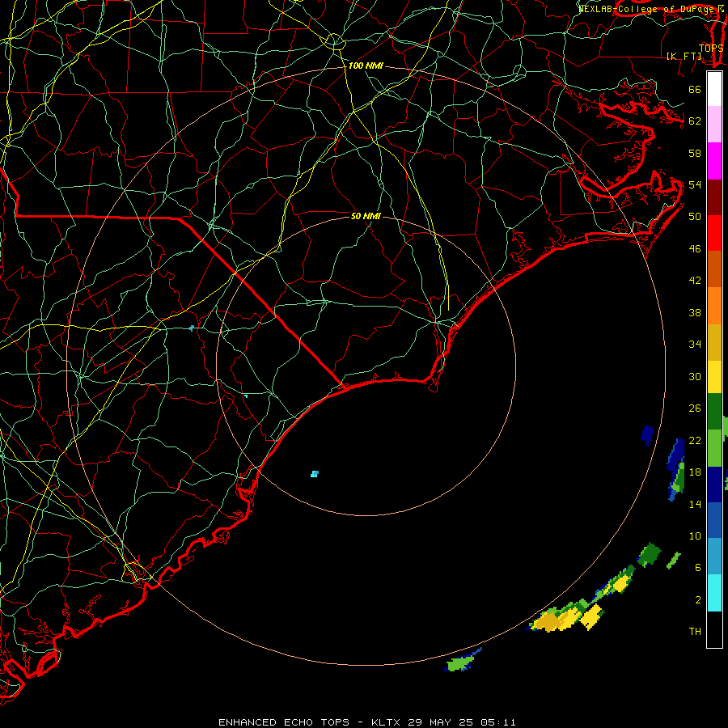
Task: Click the 29 MAY 25 date text
Action: (x=440, y=722)
